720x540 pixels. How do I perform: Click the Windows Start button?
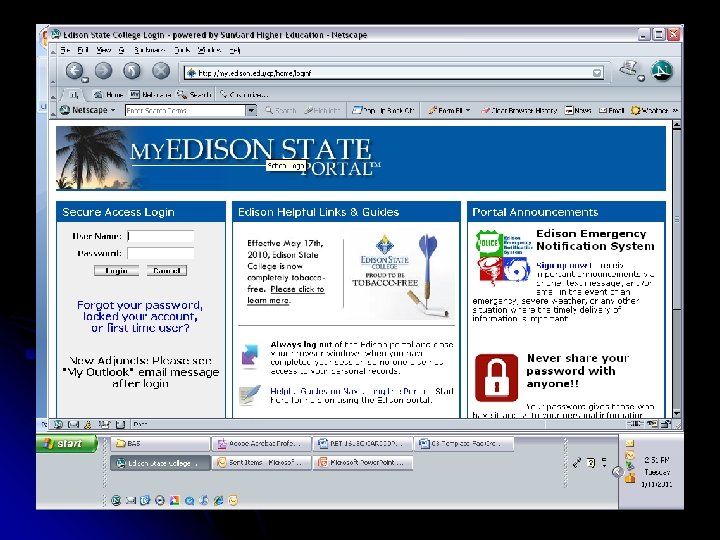click(x=68, y=444)
